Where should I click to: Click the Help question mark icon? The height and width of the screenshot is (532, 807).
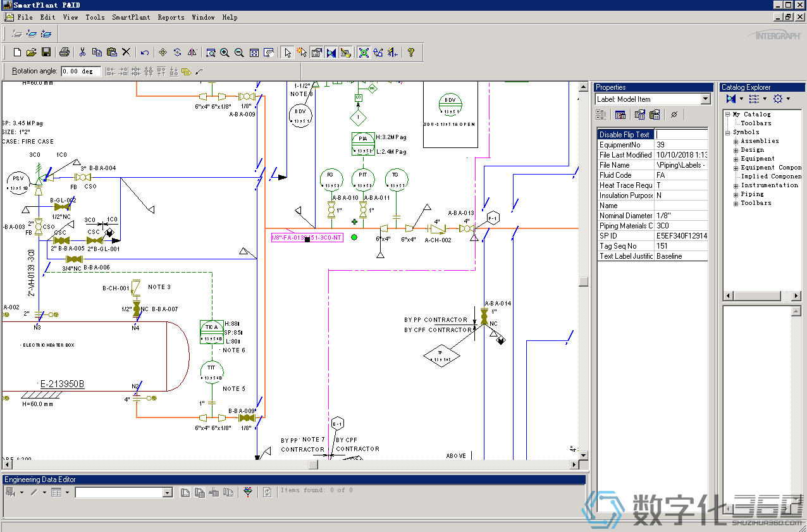point(410,53)
